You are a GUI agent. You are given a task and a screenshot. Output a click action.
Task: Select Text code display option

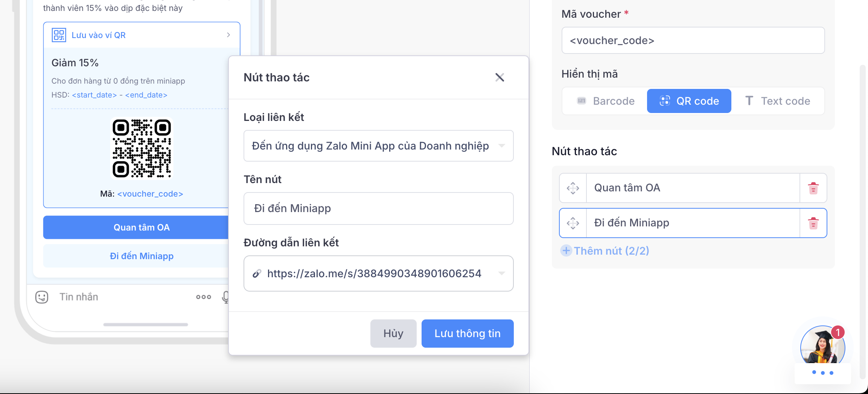click(x=778, y=101)
